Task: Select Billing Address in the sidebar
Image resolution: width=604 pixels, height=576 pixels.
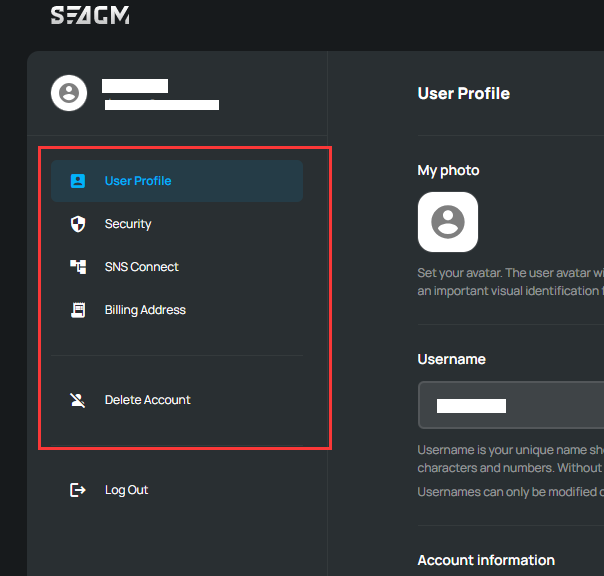Action: tap(145, 310)
